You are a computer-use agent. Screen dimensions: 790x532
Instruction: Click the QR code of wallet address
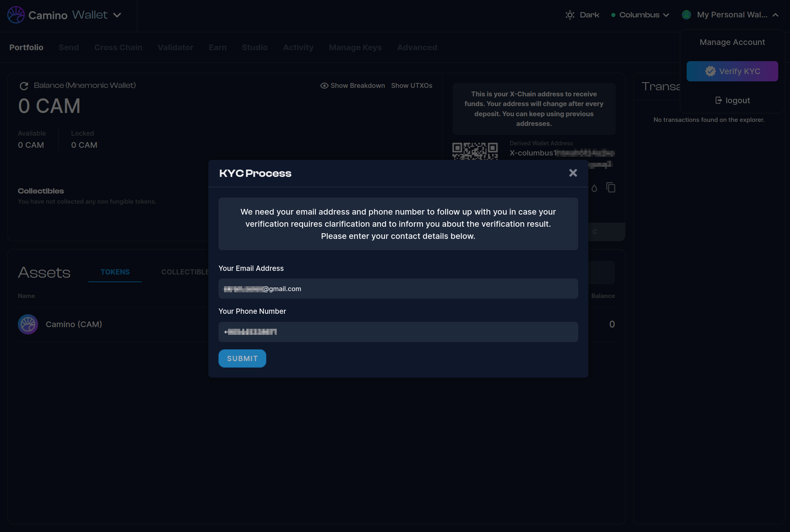coord(475,151)
